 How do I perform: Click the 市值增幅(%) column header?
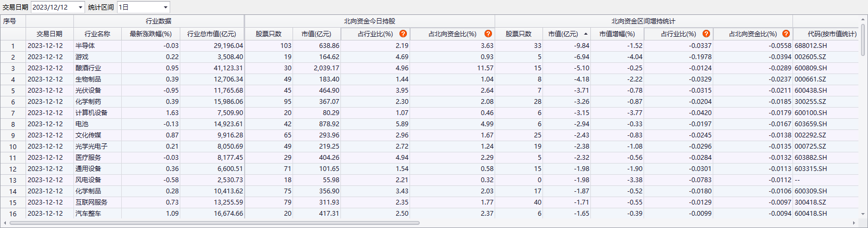617,34
